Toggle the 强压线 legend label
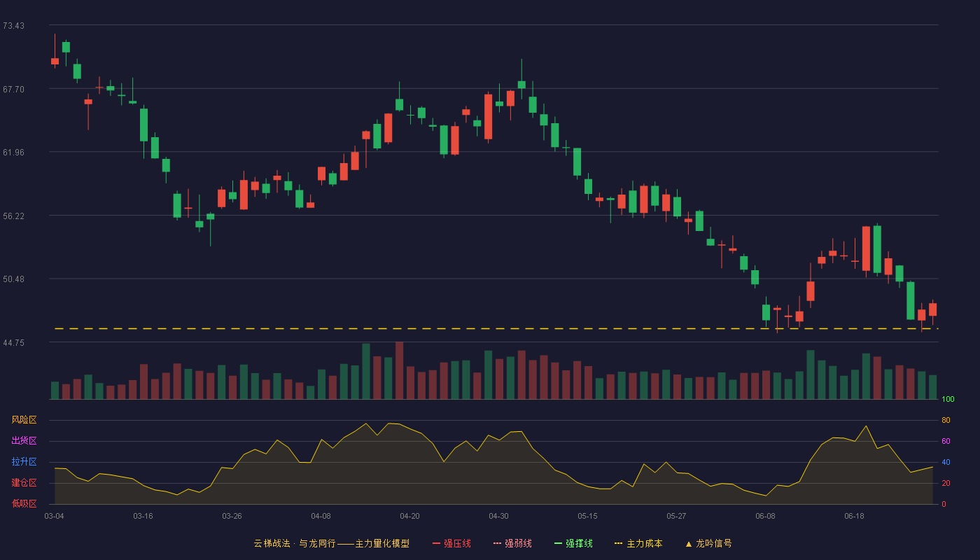The image size is (980, 560). (457, 543)
